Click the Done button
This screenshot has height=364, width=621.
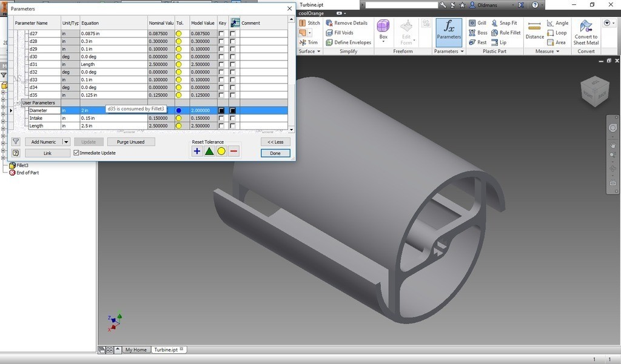[275, 153]
